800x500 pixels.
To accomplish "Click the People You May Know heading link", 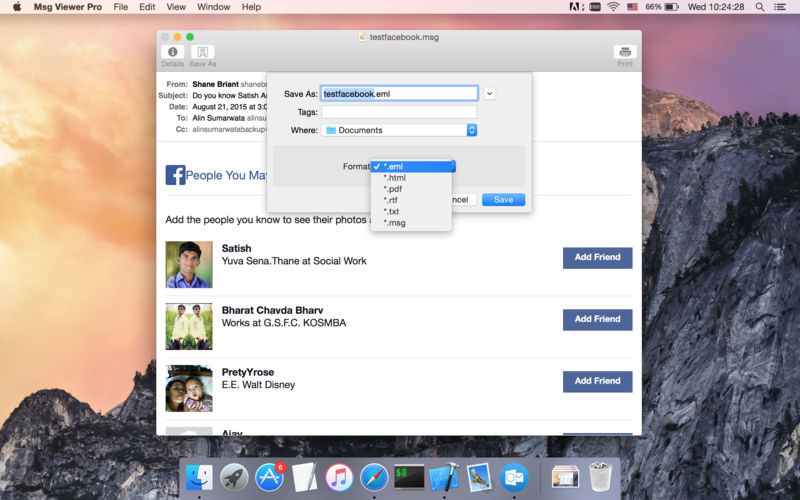I will (x=226, y=175).
